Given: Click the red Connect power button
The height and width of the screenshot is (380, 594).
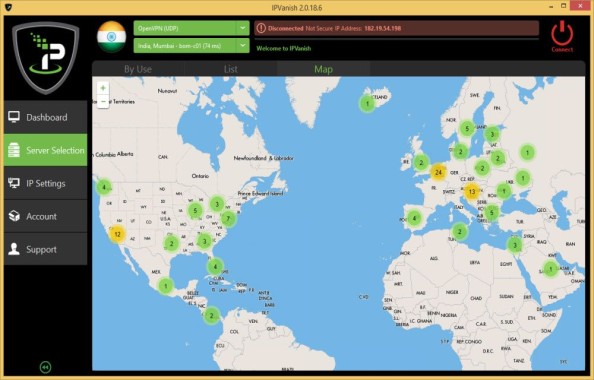Looking at the screenshot, I should click(x=562, y=36).
